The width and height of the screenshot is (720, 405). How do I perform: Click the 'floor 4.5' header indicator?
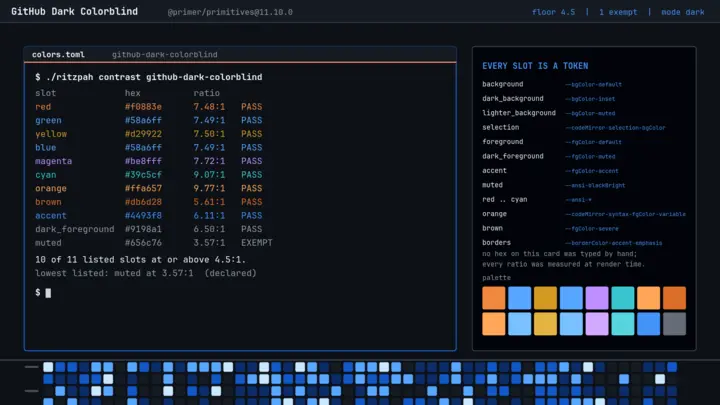pos(553,12)
